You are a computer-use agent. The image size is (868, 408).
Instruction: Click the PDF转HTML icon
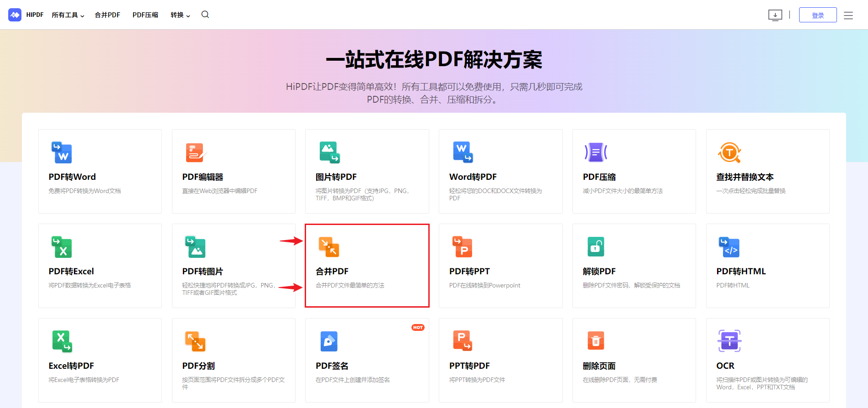729,247
